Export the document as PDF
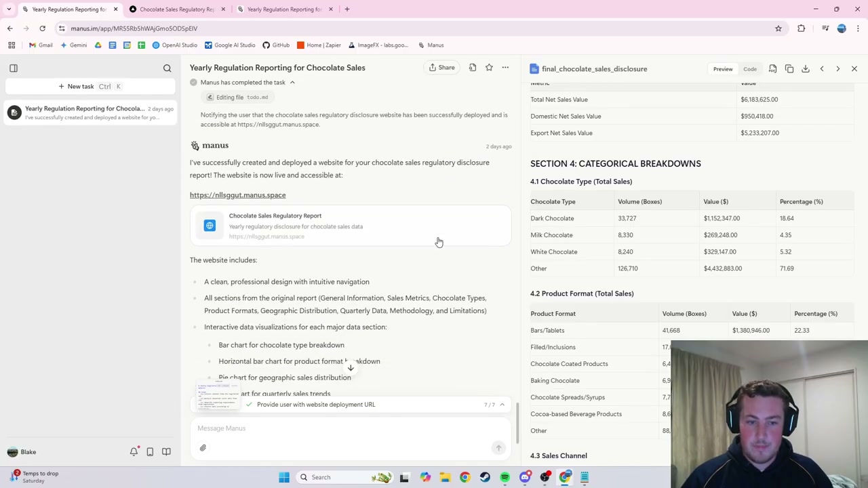The image size is (868, 488). 772,68
